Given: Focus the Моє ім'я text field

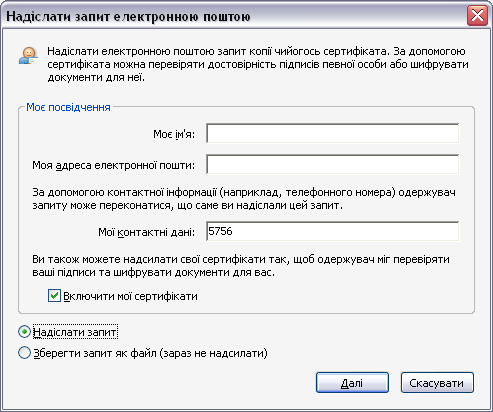Looking at the screenshot, I should tap(332, 133).
